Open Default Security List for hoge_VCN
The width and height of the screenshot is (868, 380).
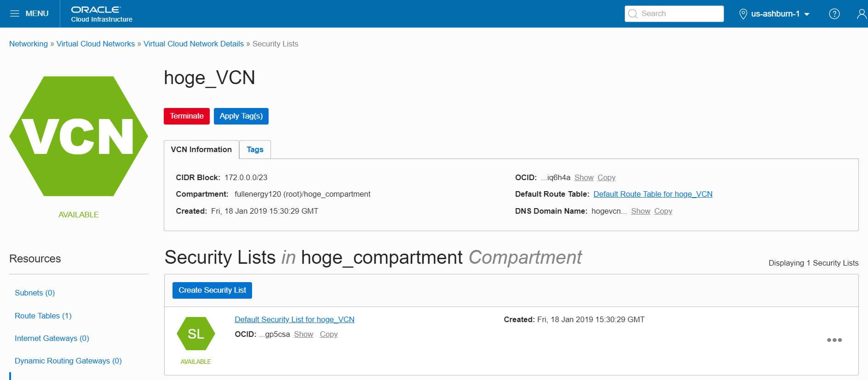294,319
